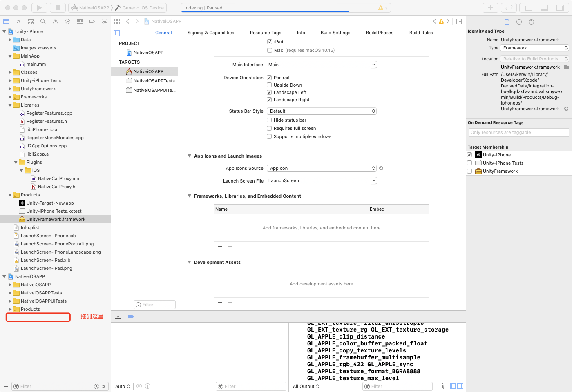Add a new target with plus

[x=116, y=305]
